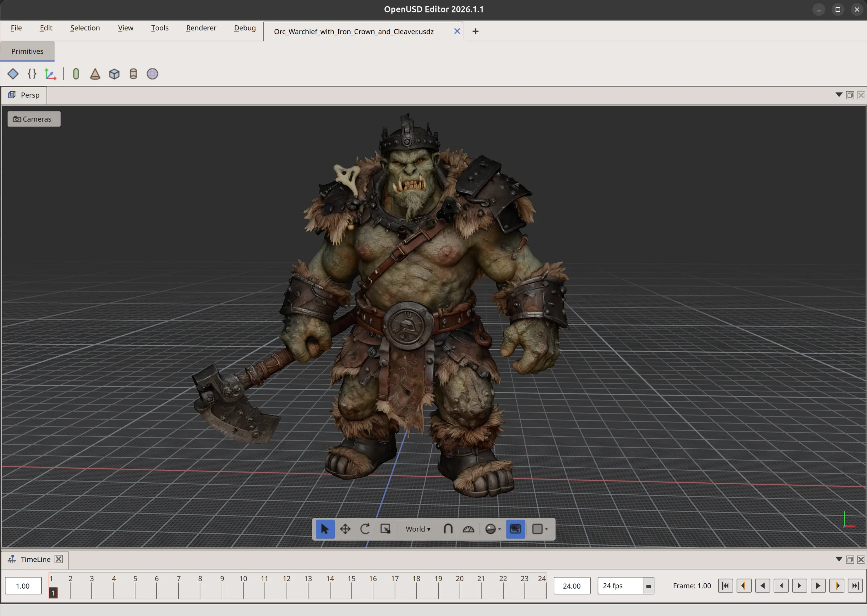Click the Persp tab cube icon
Image resolution: width=867 pixels, height=616 pixels.
[x=12, y=95]
